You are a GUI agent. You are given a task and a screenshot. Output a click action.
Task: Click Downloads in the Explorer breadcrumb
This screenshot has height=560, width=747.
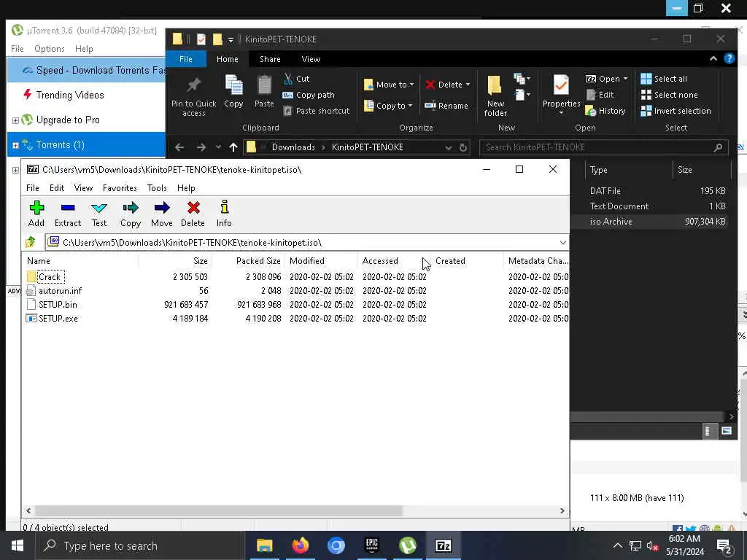coord(293,147)
